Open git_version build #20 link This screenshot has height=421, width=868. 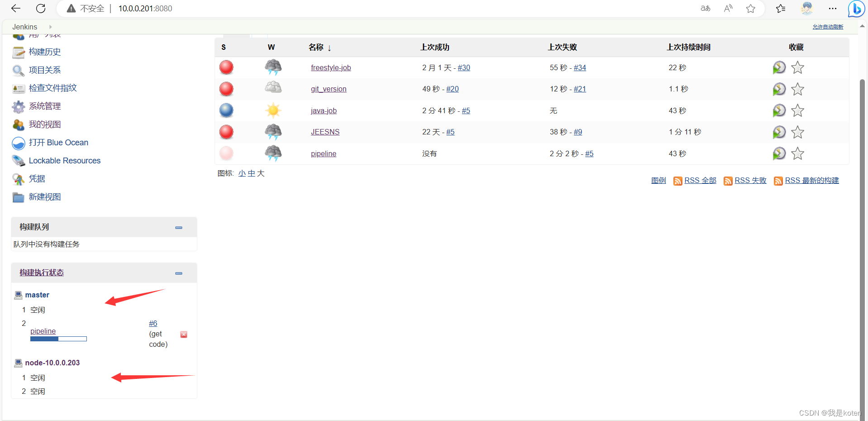453,89
